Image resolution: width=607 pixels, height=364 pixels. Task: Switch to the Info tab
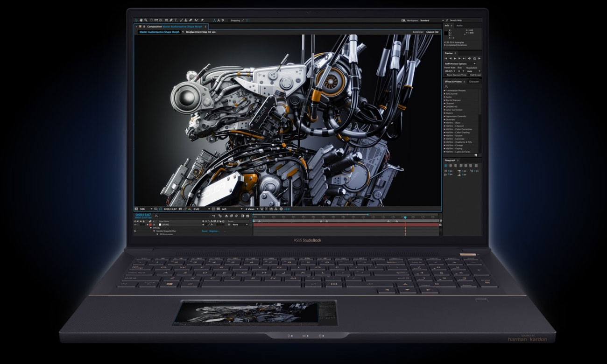pyautogui.click(x=447, y=26)
